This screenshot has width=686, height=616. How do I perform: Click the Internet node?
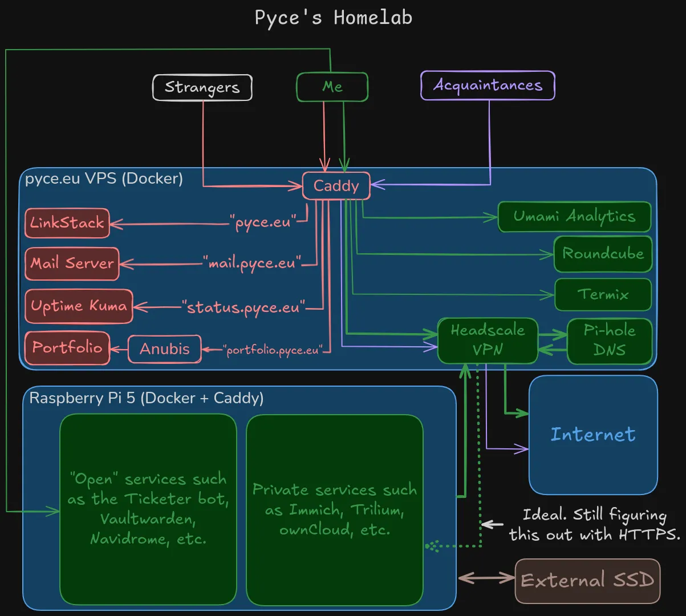click(x=593, y=434)
